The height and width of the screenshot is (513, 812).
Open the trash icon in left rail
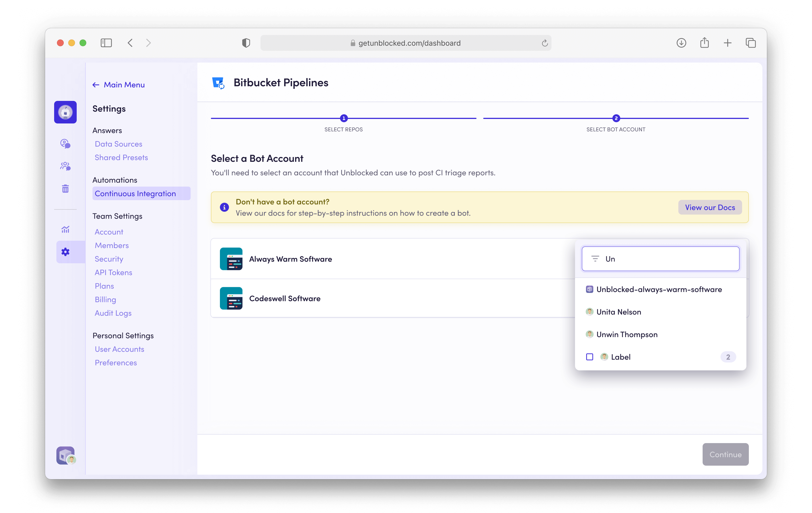tap(65, 188)
